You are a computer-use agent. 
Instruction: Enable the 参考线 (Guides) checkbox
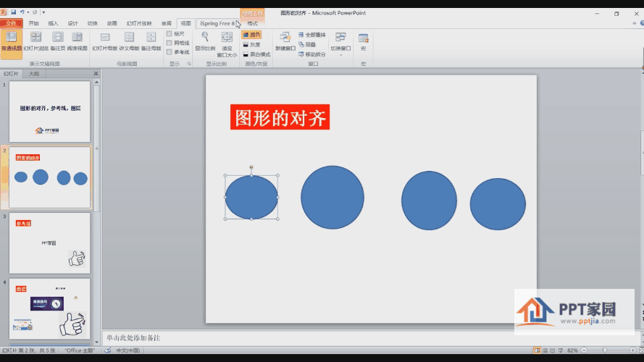click(170, 52)
